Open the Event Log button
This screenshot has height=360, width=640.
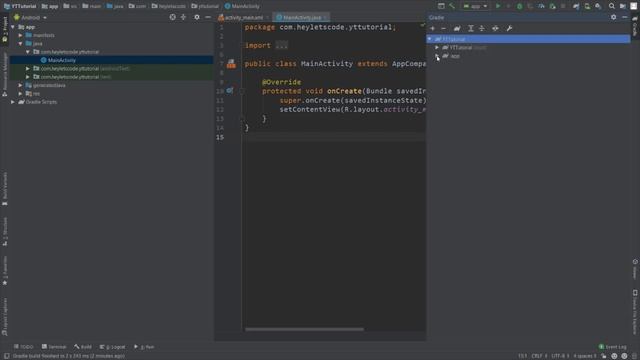click(612, 347)
